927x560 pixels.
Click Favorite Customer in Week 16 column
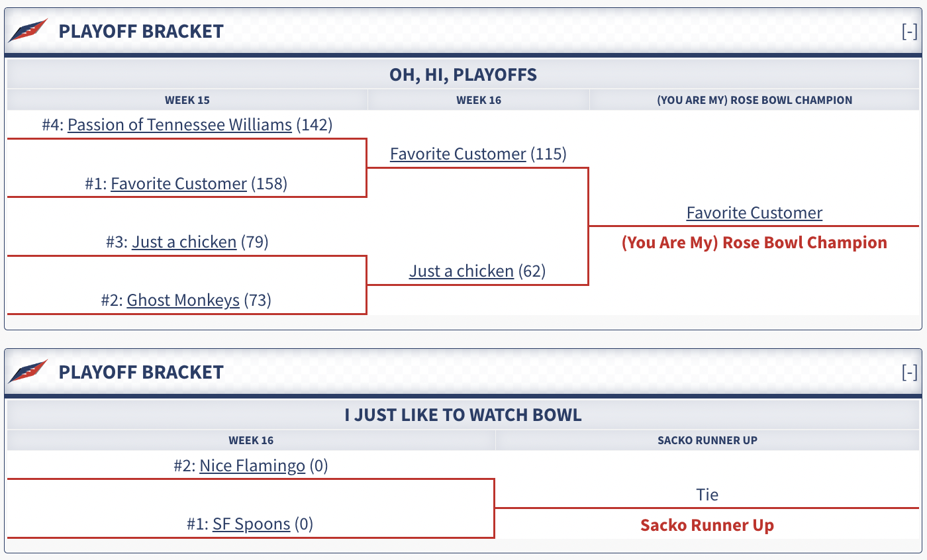[x=458, y=154]
